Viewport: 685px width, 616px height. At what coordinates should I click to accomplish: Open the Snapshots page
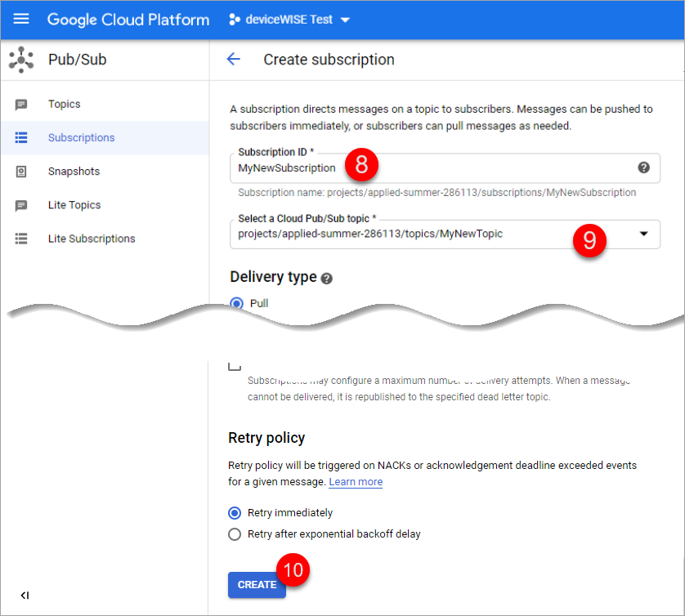click(x=74, y=171)
